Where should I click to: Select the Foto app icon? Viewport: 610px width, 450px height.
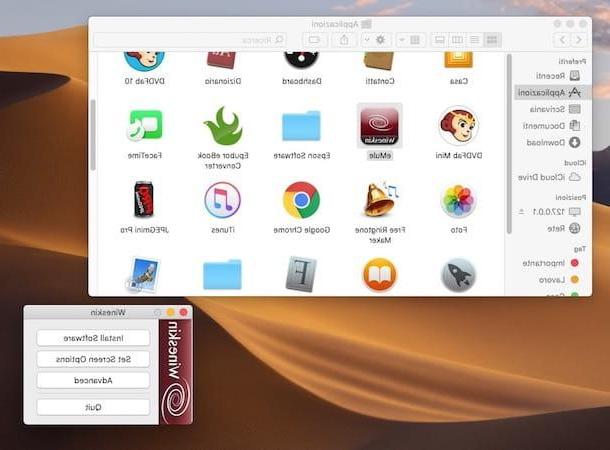459,200
